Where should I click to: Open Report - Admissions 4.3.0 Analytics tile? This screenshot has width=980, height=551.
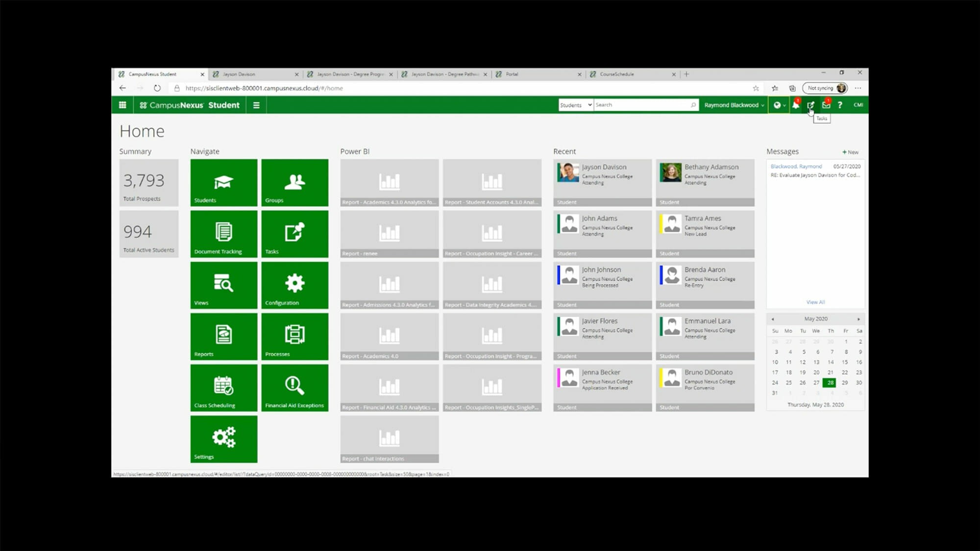390,285
